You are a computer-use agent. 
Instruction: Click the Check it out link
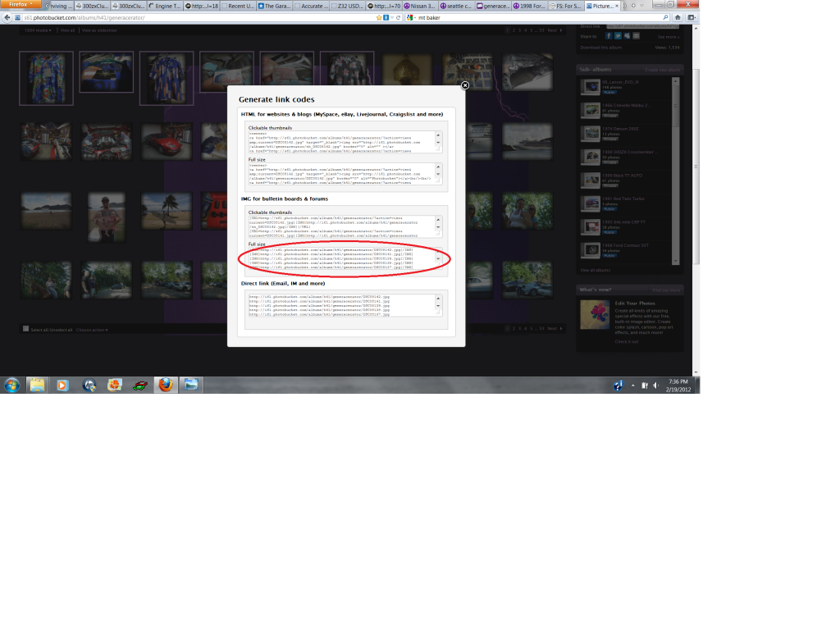click(626, 341)
